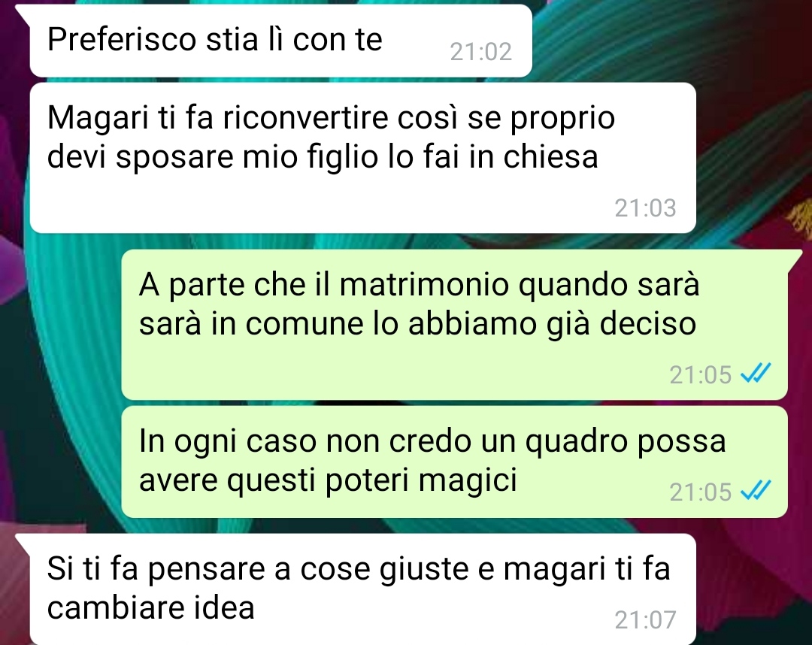812x645 pixels.
Task: Select the 'In ogni caso non credo' bubble
Action: (454, 462)
